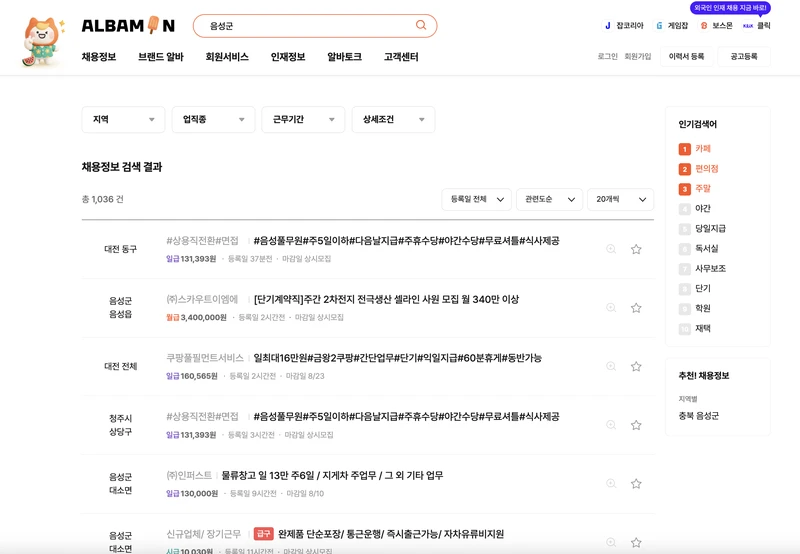Select popular keyword 재택
800x554 pixels.
tap(703, 329)
